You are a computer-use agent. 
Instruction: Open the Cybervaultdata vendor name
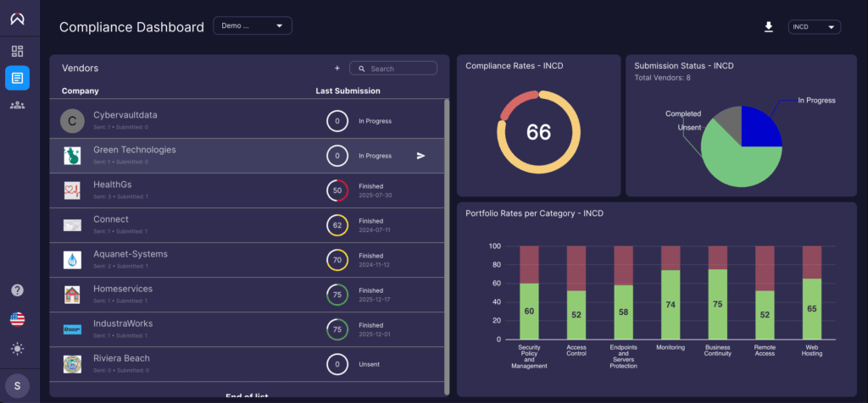point(125,115)
